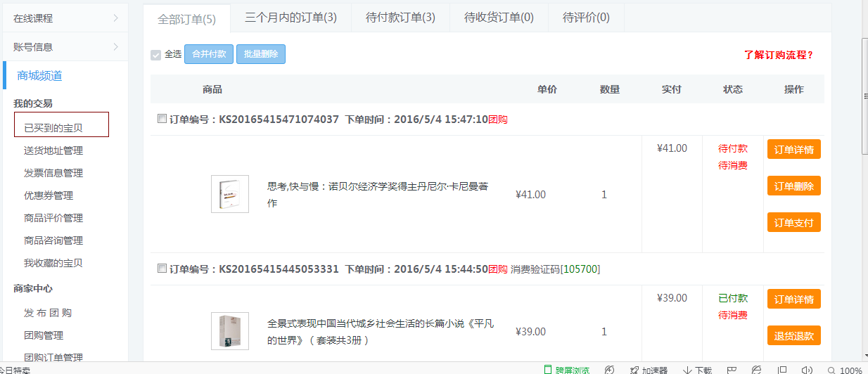Click the 100% zoom magnifier icon
Image resolution: width=868 pixels, height=374 pixels.
[832, 370]
